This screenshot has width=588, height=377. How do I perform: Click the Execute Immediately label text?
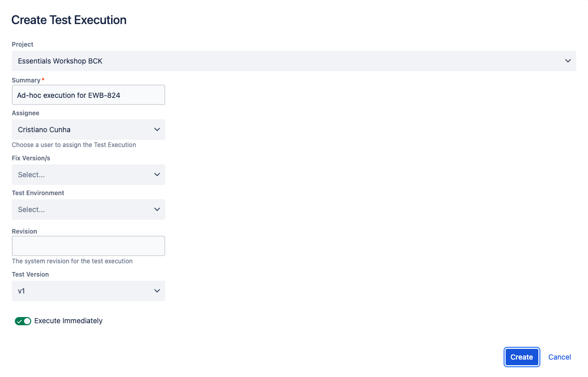pos(68,321)
